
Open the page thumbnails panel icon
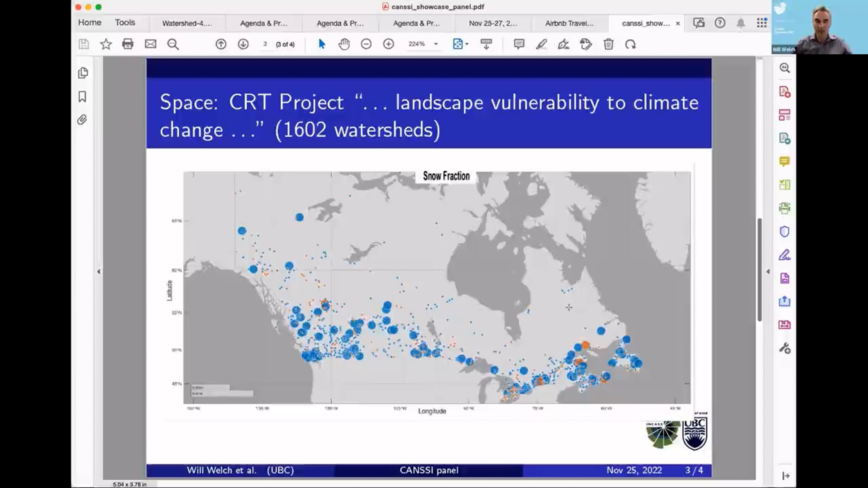83,73
